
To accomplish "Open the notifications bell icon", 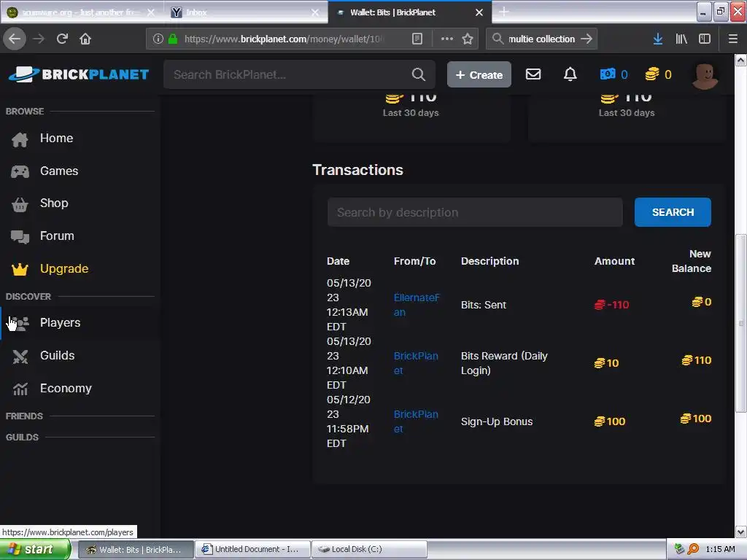I will pyautogui.click(x=570, y=74).
